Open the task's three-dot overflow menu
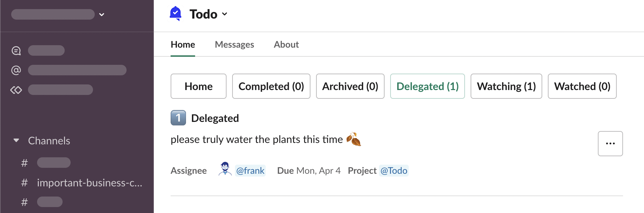 coord(610,144)
